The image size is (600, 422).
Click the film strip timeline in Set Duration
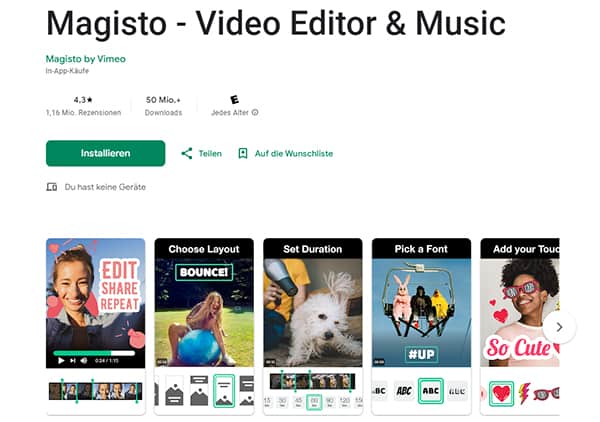313,381
